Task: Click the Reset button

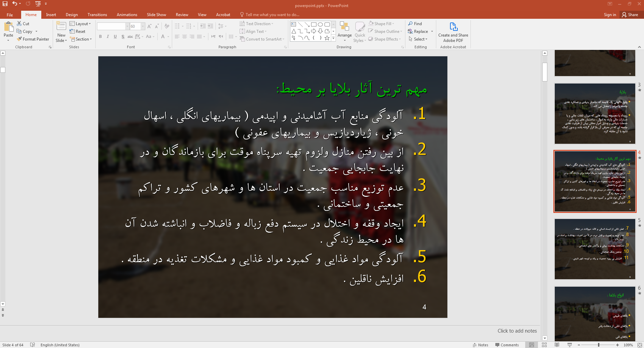Action: click(78, 31)
